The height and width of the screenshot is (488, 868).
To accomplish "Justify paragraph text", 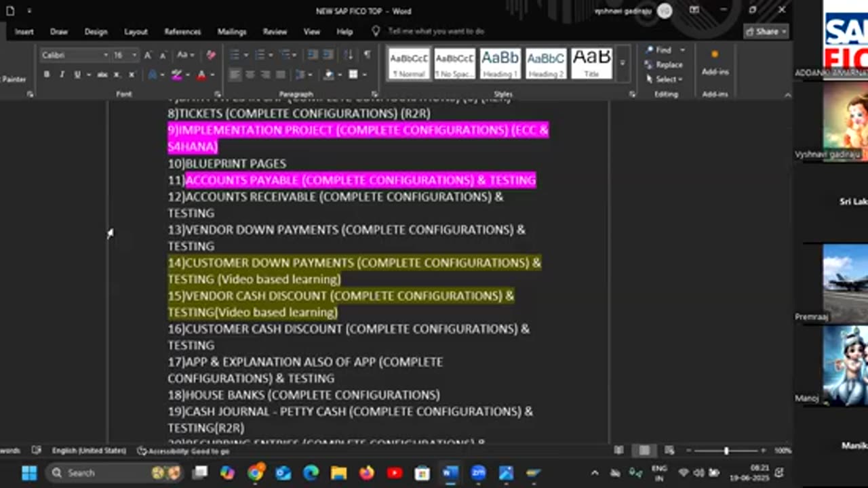I will pos(279,75).
